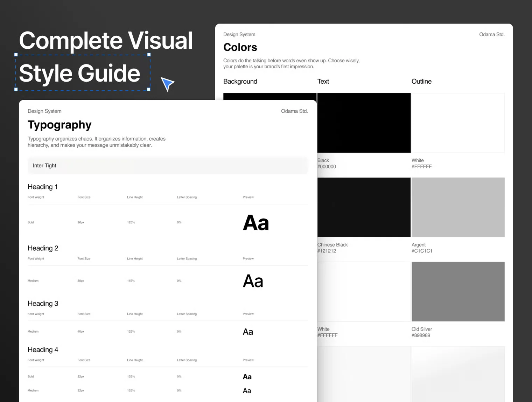
Task: Select the "Heading 4" section label
Action: pos(43,349)
